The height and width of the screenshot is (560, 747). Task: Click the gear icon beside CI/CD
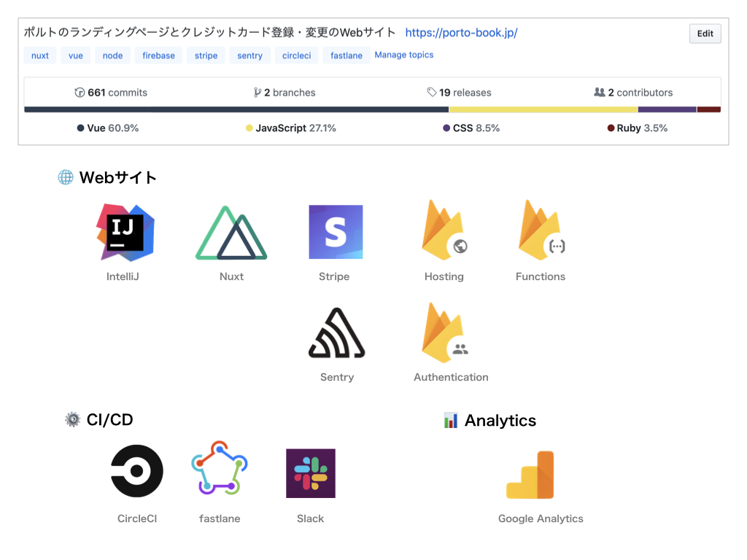(x=73, y=419)
